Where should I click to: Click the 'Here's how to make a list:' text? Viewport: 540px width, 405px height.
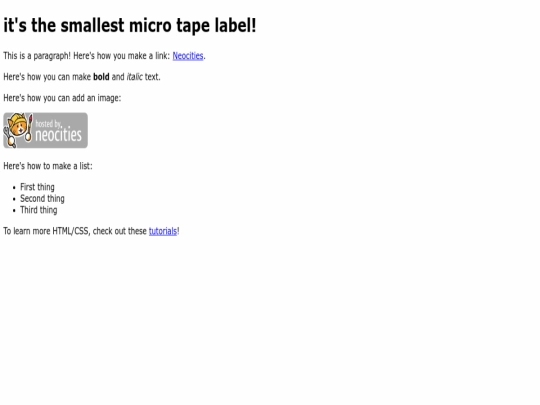(x=48, y=166)
